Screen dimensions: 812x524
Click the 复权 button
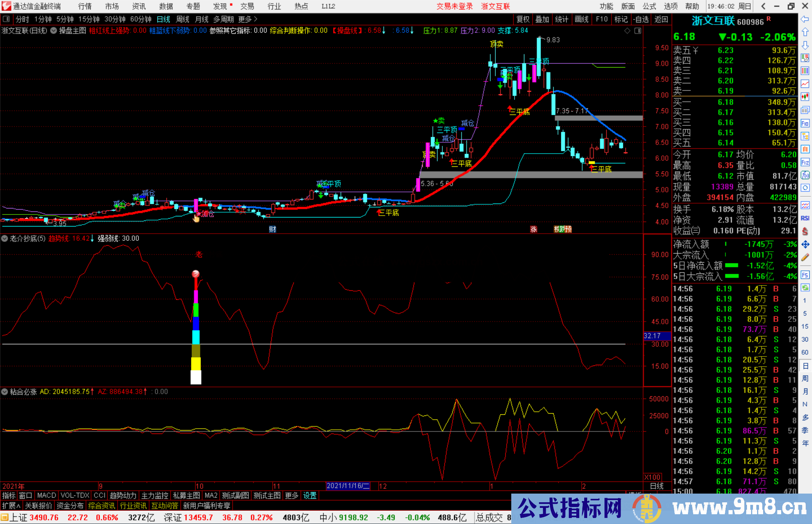point(523,19)
